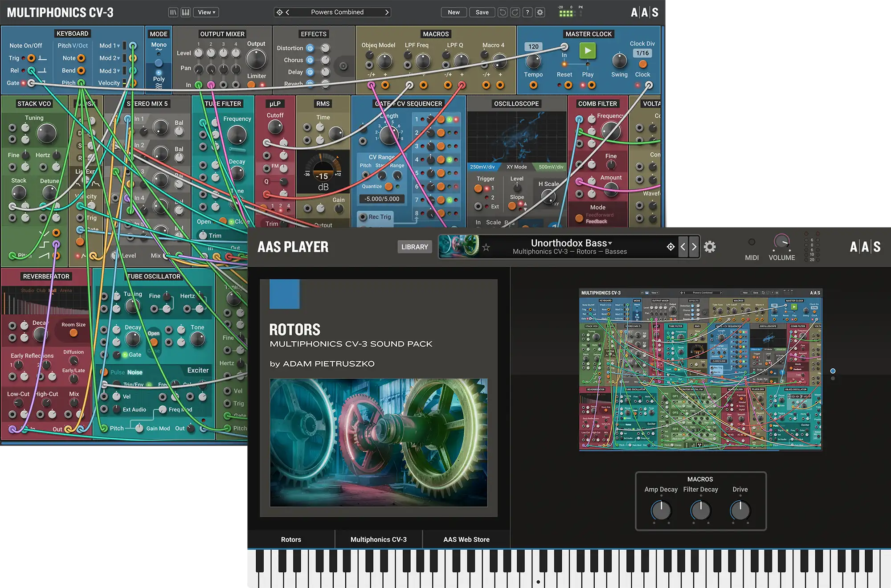This screenshot has width=891, height=588.
Task: Open the View dropdown in Multiphonics
Action: click(206, 12)
